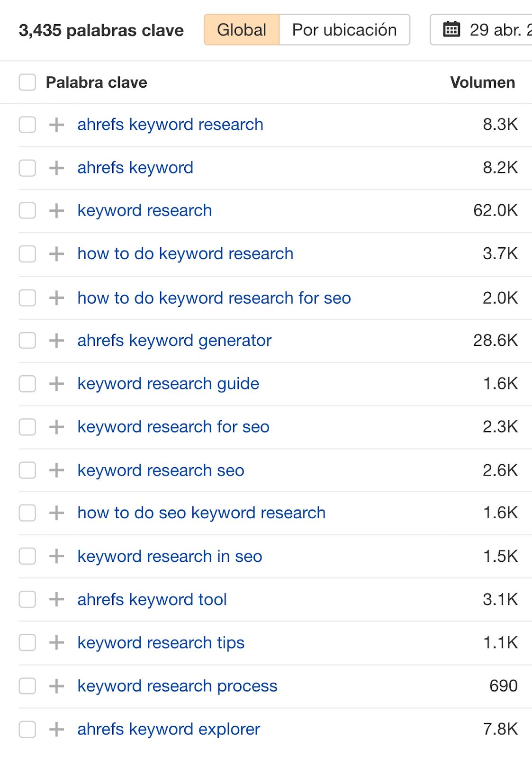Open 'how to do keyword research for seo' link

(214, 298)
